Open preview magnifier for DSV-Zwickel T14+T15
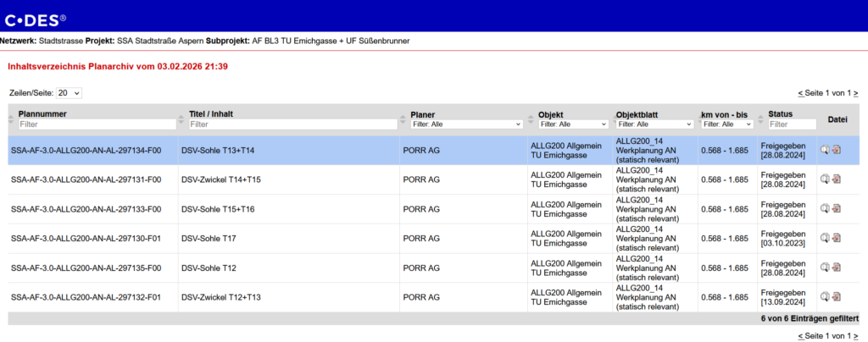The image size is (868, 342). coord(825,179)
